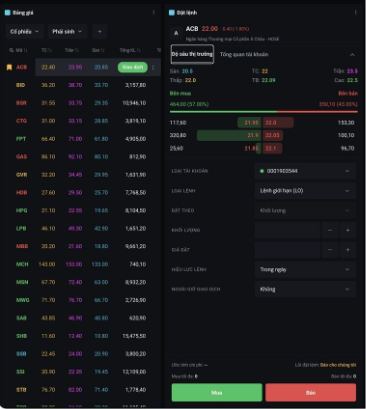The width and height of the screenshot is (366, 409).
Task: Click the red Bán sell button
Action: [311, 393]
